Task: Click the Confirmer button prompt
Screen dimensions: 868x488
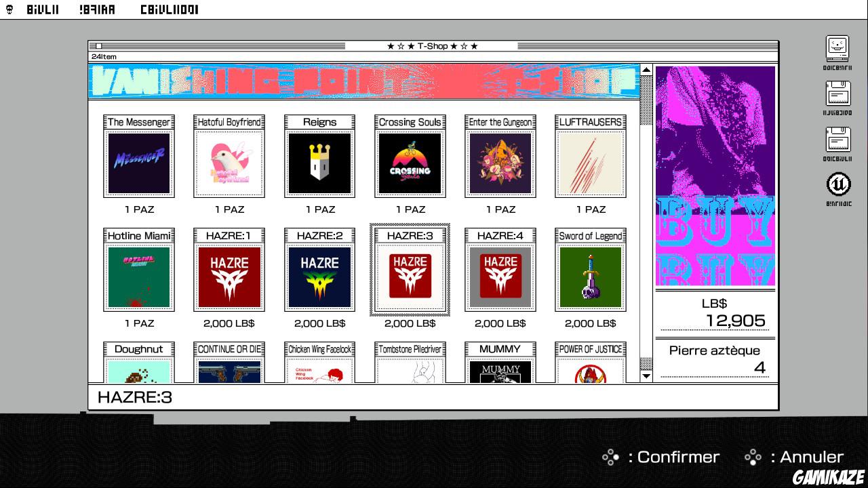Action: pyautogui.click(x=660, y=457)
